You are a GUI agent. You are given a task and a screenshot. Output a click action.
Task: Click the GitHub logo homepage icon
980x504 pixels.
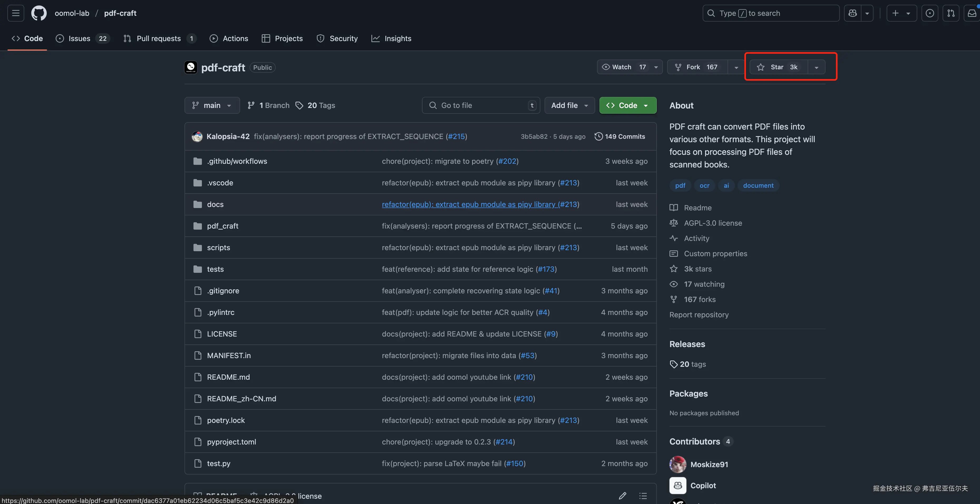pos(39,13)
